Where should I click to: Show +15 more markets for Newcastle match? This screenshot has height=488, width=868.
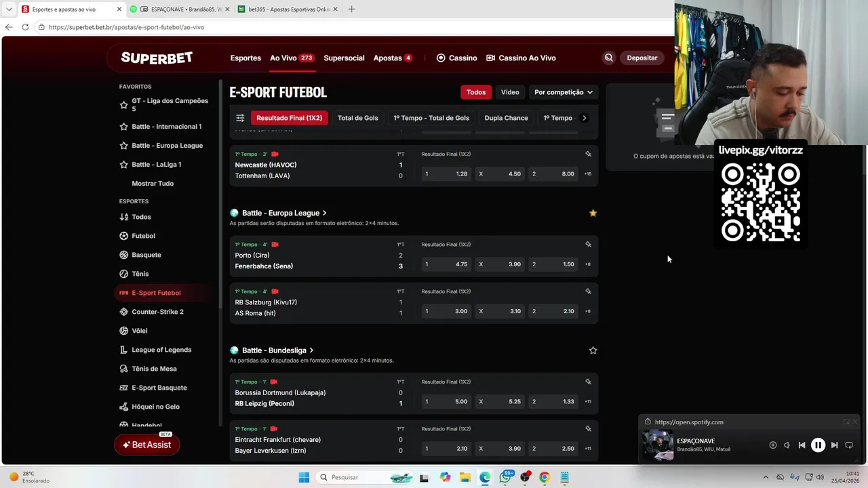[587, 174]
